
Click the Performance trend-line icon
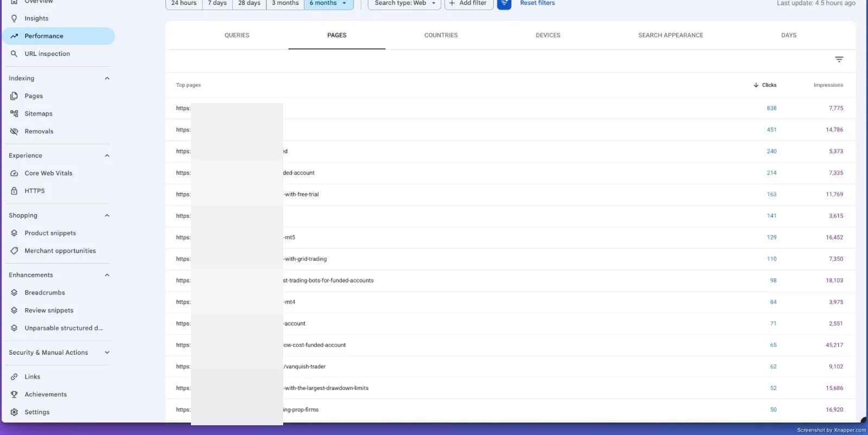[x=14, y=36]
